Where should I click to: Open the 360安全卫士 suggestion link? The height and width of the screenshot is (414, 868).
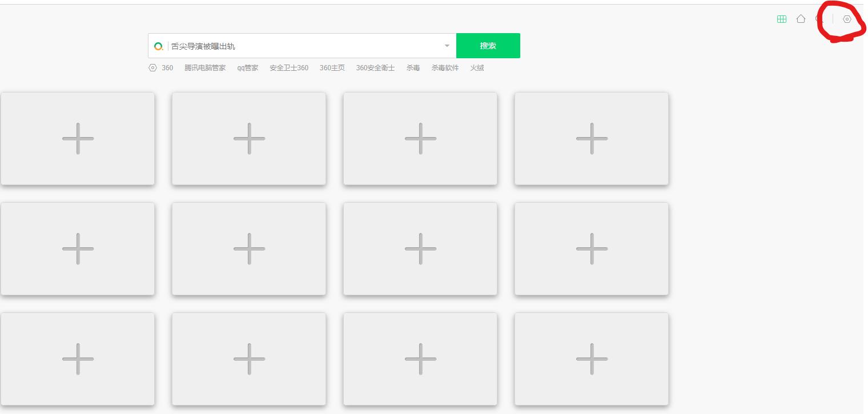pyautogui.click(x=375, y=67)
